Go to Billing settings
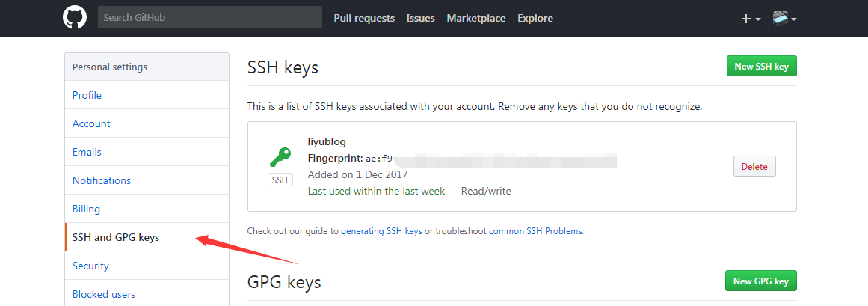 [147, 209]
